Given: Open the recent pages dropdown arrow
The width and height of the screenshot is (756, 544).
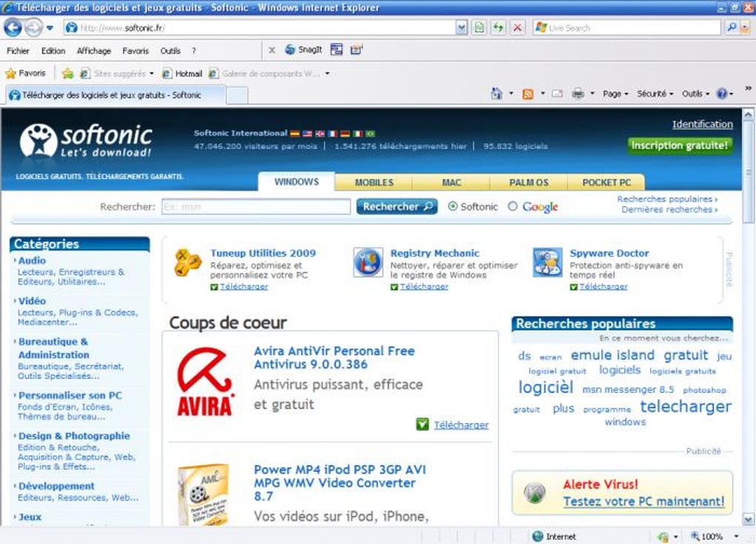Looking at the screenshot, I should tap(50, 28).
